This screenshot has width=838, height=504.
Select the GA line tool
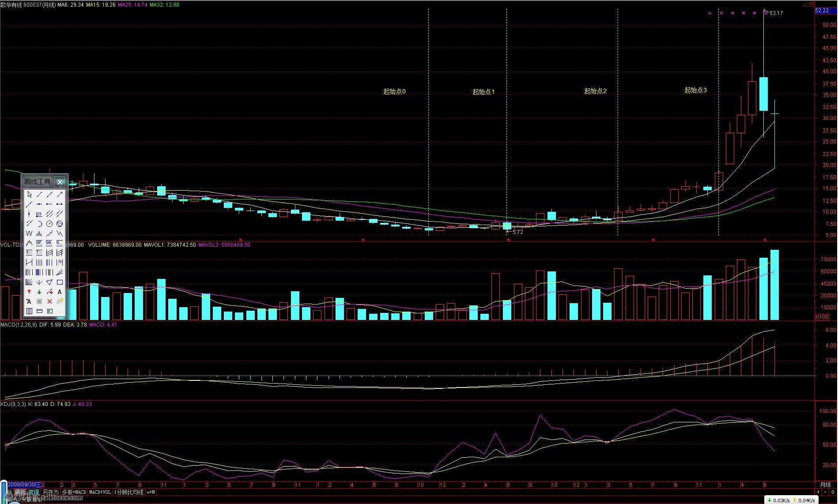tap(49, 243)
